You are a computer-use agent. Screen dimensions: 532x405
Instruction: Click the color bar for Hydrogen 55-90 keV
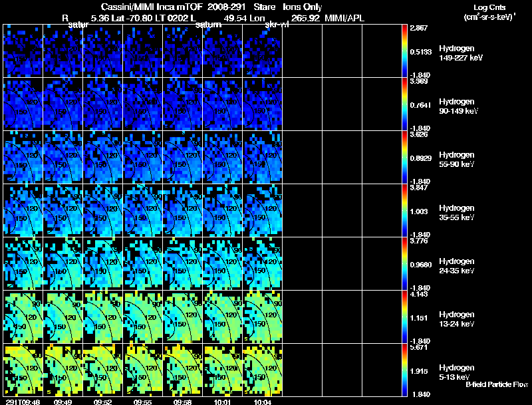pos(404,158)
